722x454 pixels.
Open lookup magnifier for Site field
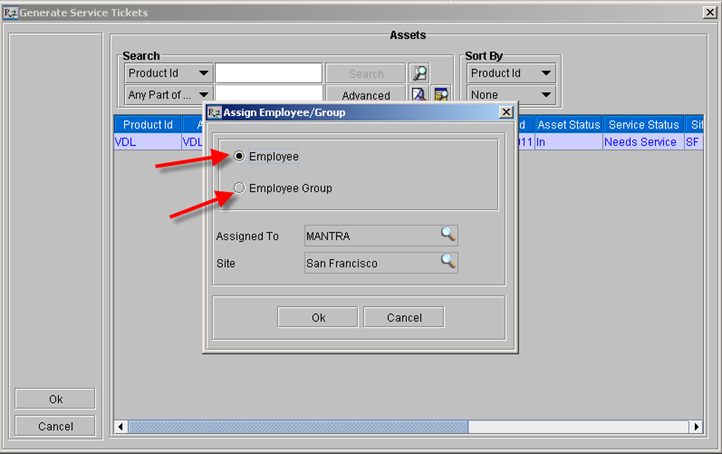[x=448, y=262]
